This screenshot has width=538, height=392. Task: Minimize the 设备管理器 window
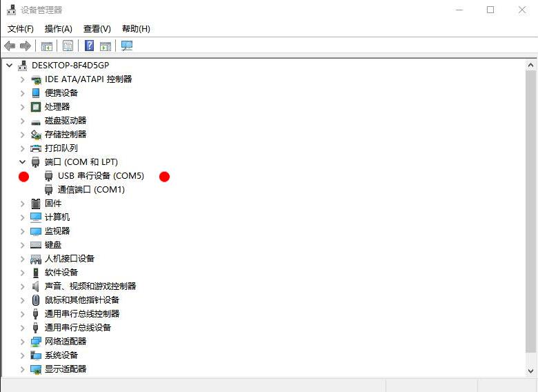pos(459,10)
